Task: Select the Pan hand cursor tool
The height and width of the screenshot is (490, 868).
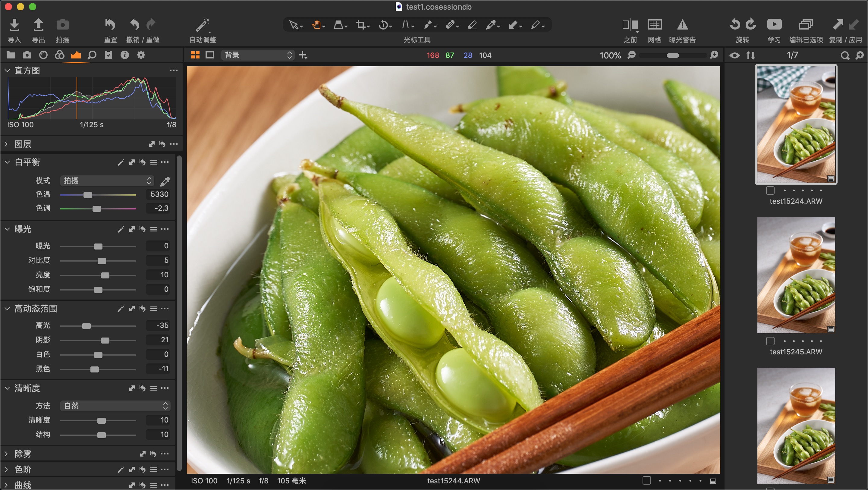Action: tap(316, 25)
